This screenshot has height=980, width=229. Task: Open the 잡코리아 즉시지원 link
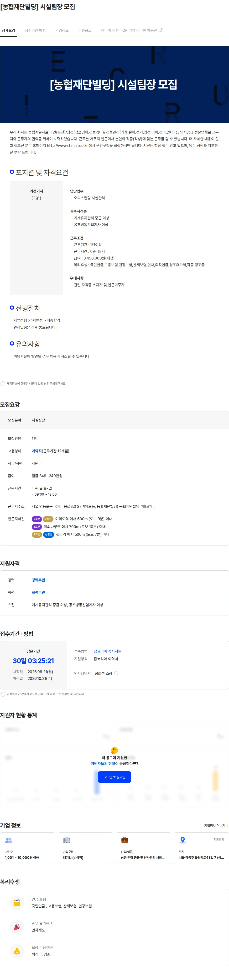108,651
